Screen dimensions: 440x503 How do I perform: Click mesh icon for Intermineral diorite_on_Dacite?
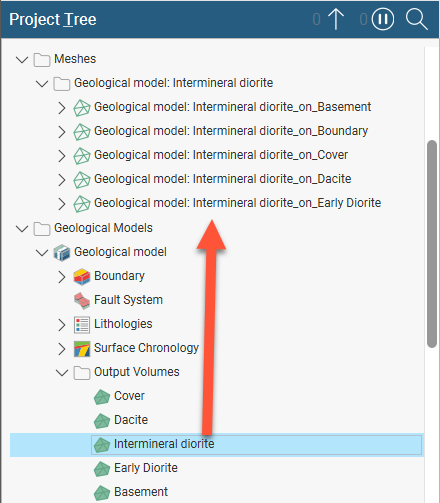click(82, 180)
